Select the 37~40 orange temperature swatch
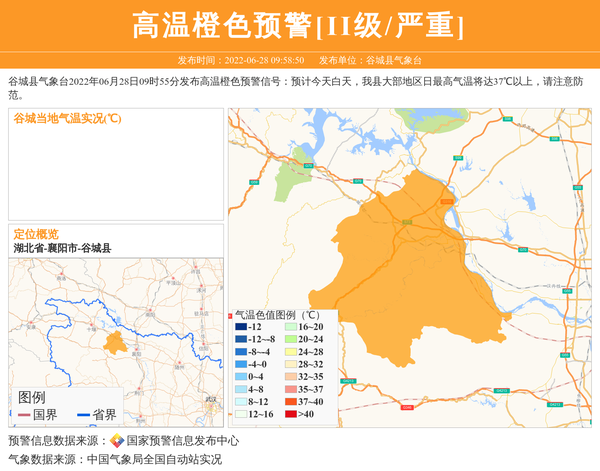Viewport: 600px width, 471px height. click(290, 401)
